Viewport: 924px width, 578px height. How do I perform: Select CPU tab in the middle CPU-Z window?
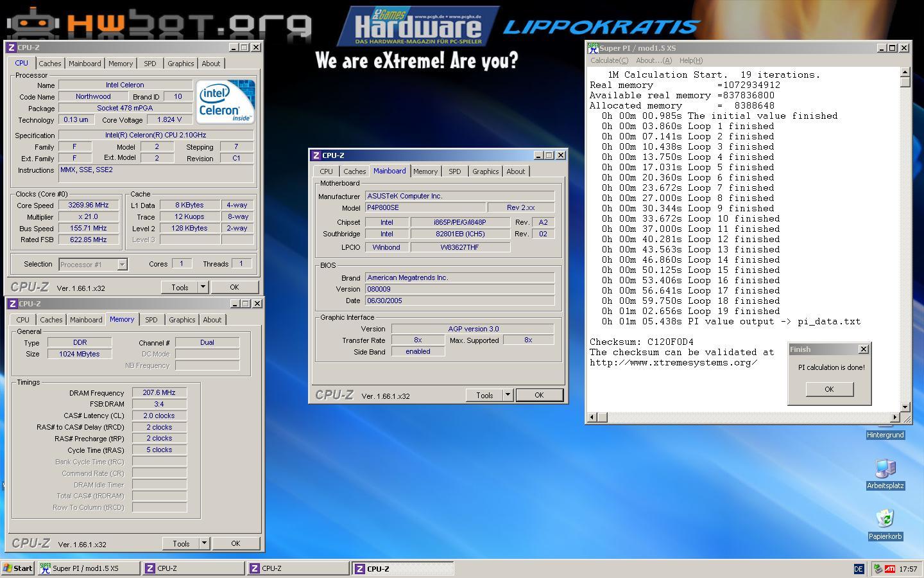(326, 171)
